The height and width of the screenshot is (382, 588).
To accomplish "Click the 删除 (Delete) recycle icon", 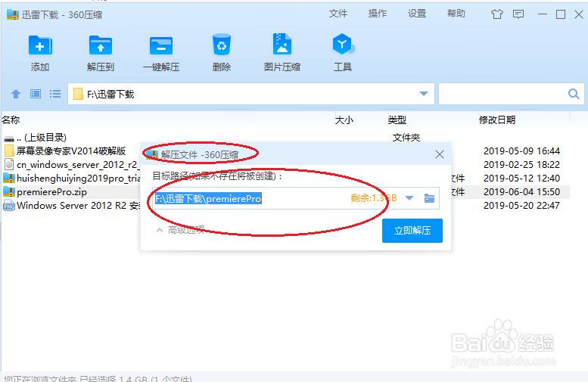I will coord(222,45).
